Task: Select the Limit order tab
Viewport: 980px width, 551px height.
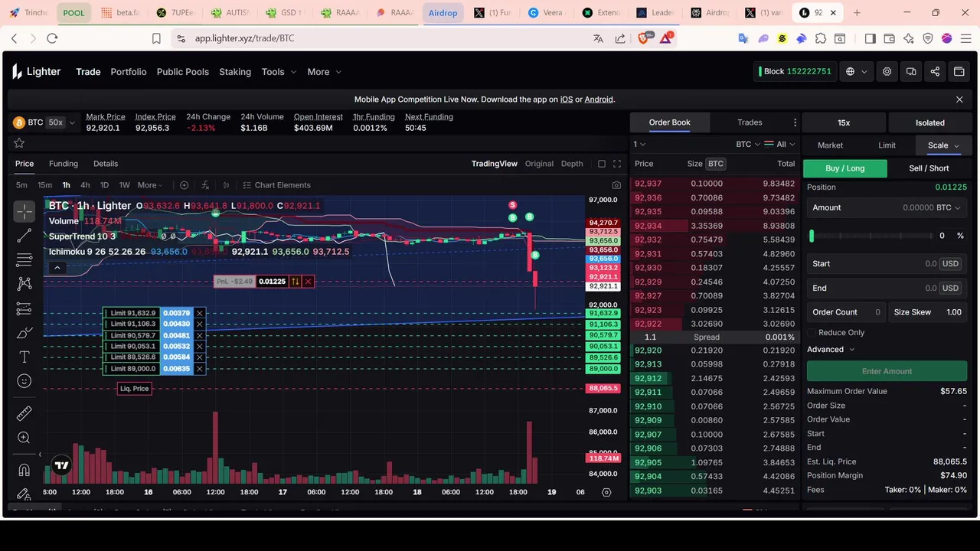Action: 887,145
